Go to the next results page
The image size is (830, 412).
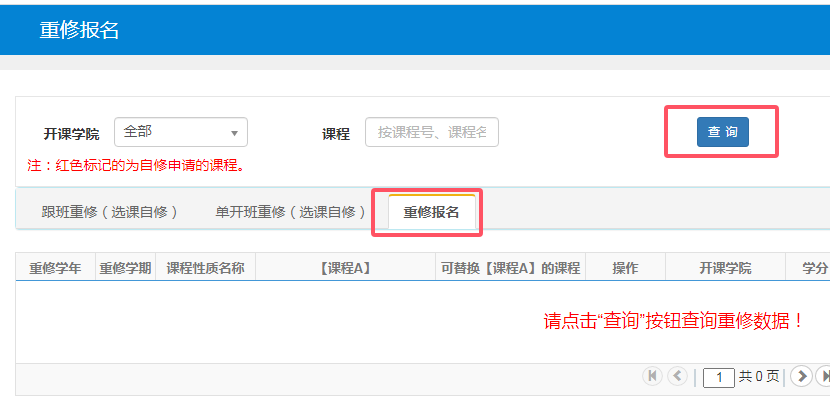tap(800, 376)
